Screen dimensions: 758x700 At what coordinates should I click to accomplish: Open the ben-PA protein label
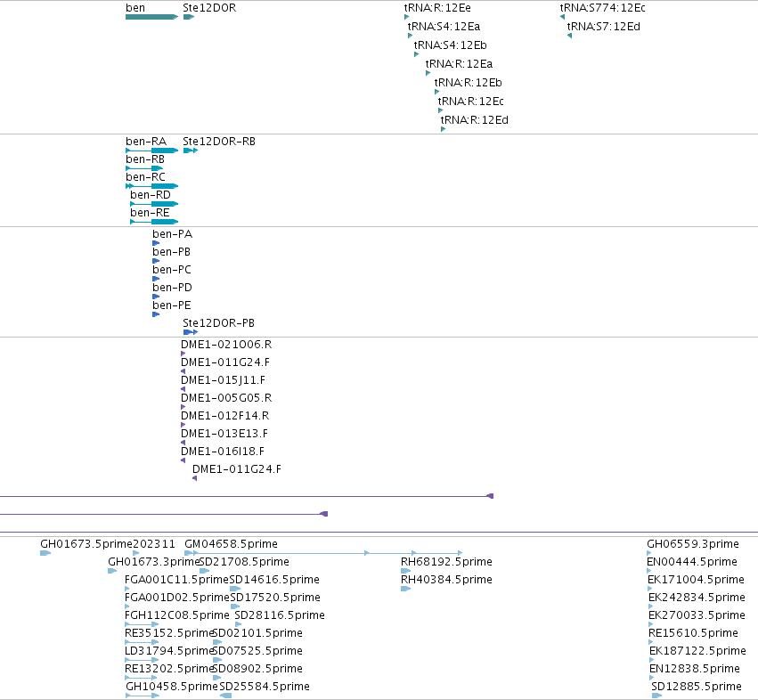coord(173,234)
